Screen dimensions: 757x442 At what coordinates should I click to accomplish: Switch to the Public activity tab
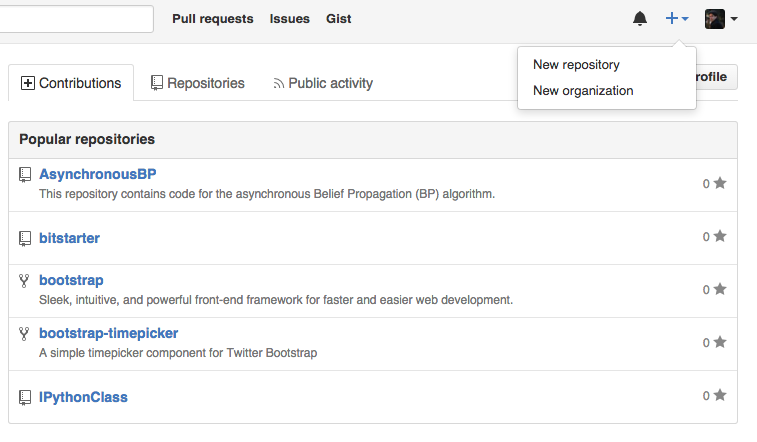[323, 83]
